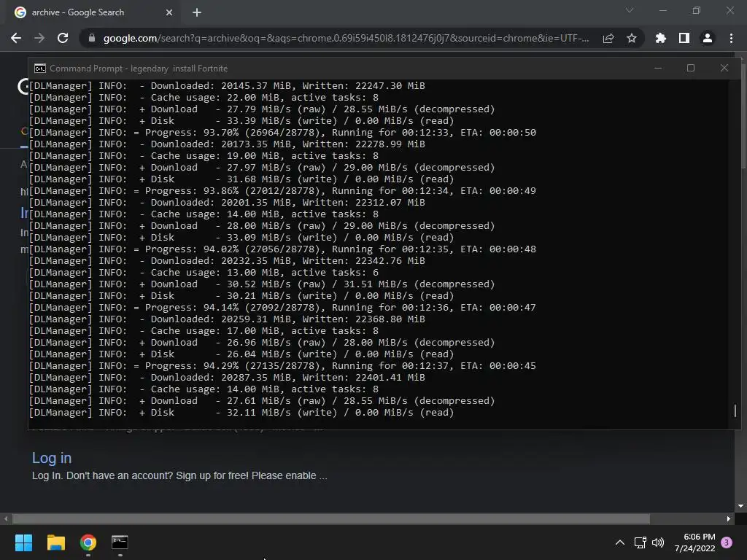This screenshot has height=560, width=747.
Task: Open Chrome three-dot menu
Action: coord(731,38)
